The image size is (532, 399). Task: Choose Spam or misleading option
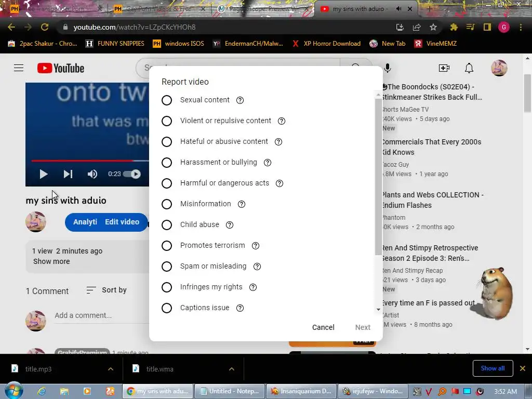click(167, 267)
